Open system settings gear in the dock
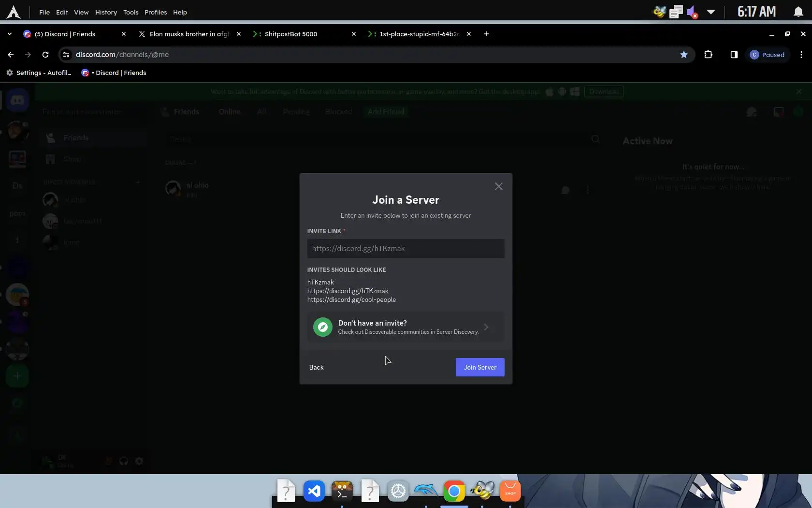Viewport: 812px width, 508px height. [398, 492]
